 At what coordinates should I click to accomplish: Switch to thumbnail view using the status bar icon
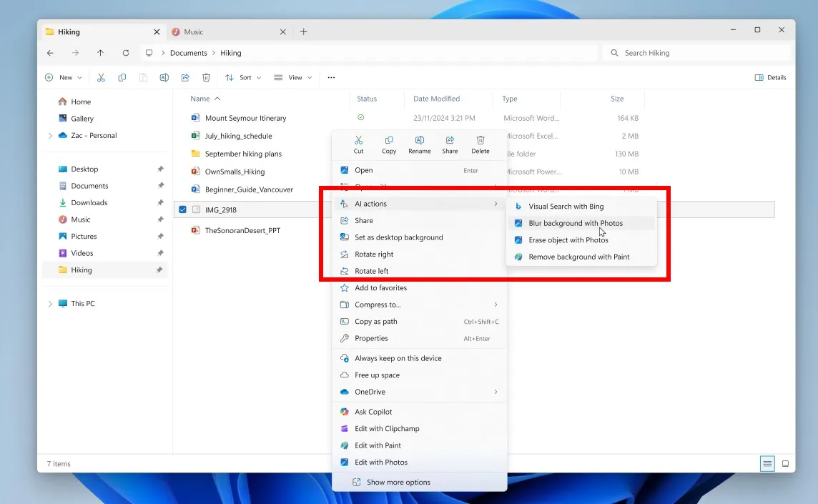point(787,463)
